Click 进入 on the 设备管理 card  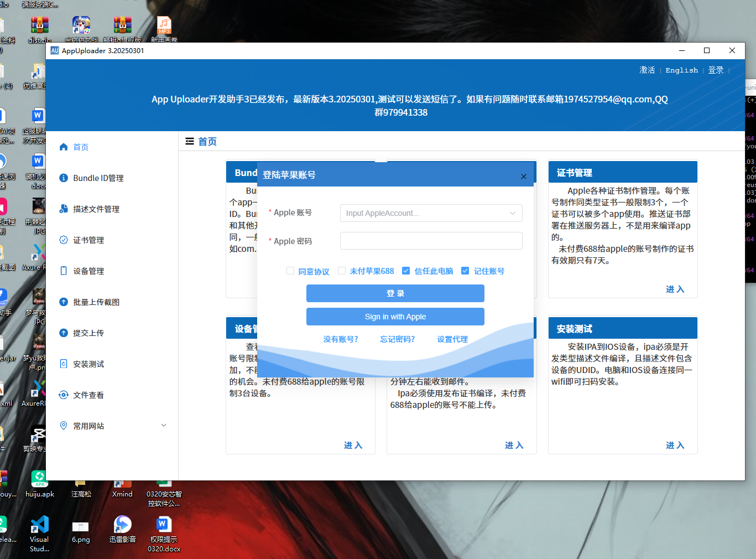pyautogui.click(x=353, y=446)
